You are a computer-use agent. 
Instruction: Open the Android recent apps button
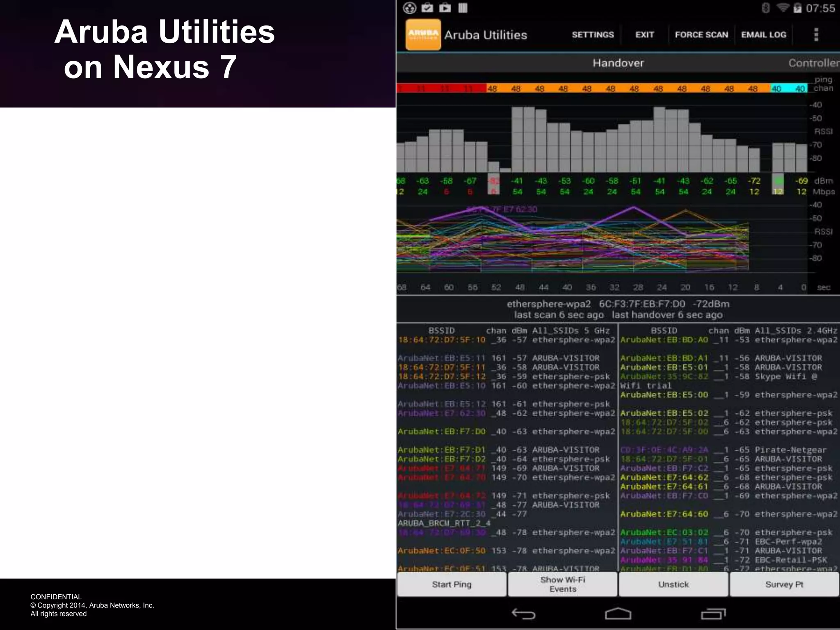pyautogui.click(x=713, y=614)
